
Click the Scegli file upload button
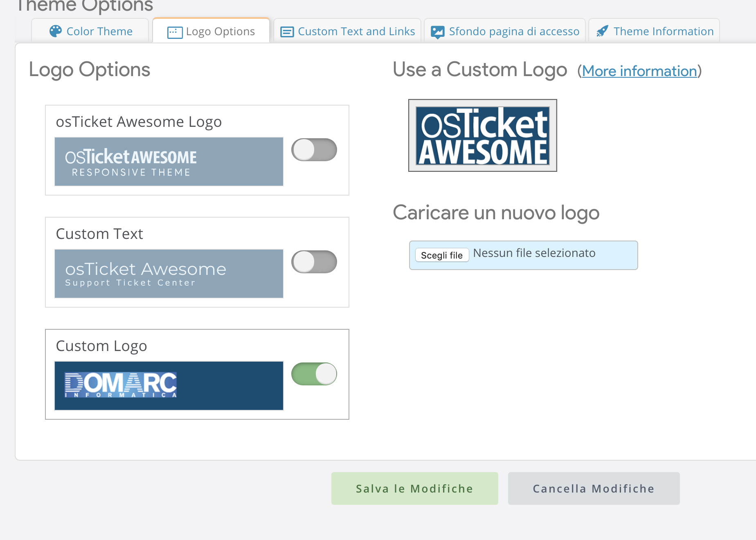tap(441, 255)
